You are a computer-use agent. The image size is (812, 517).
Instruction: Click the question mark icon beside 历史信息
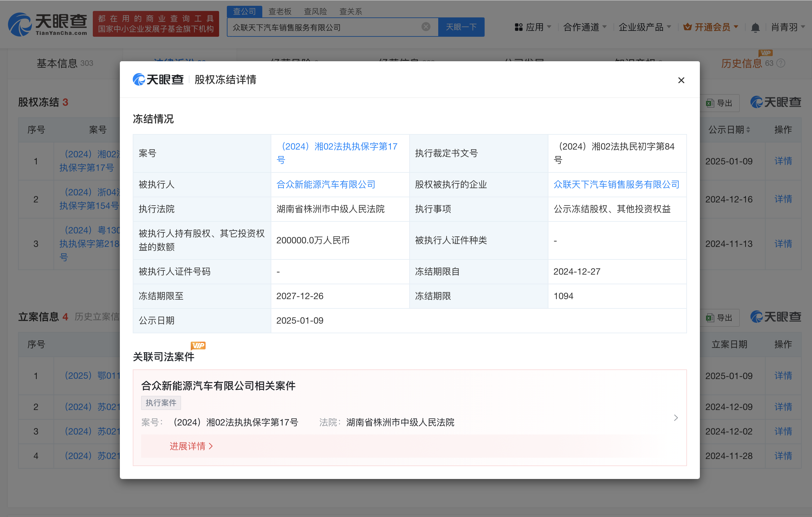[781, 63]
